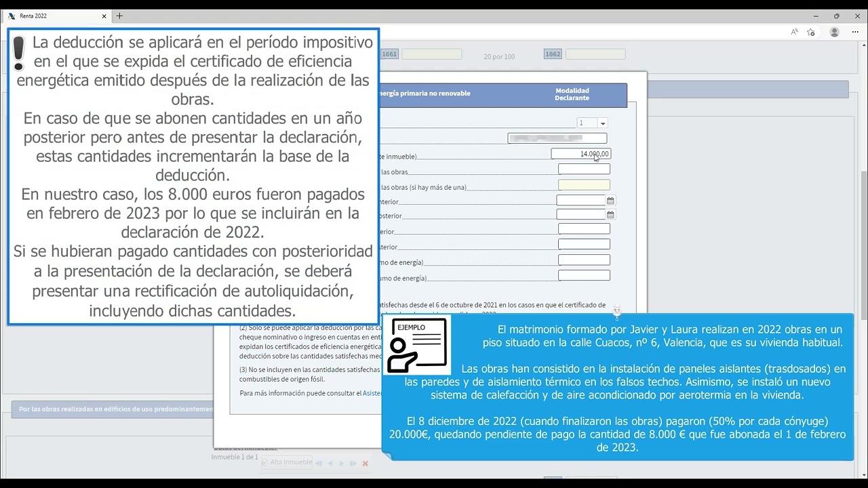Go to last inmueble record arrow
This screenshot has width=868, height=488.
[x=353, y=464]
